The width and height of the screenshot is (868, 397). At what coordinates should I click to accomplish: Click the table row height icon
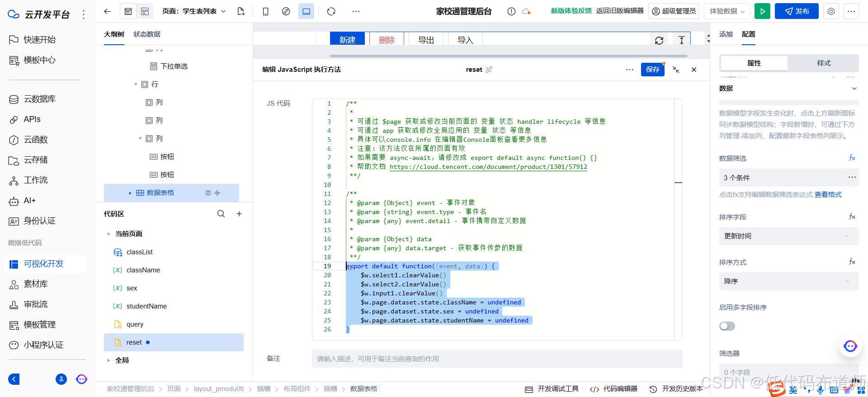click(x=682, y=40)
